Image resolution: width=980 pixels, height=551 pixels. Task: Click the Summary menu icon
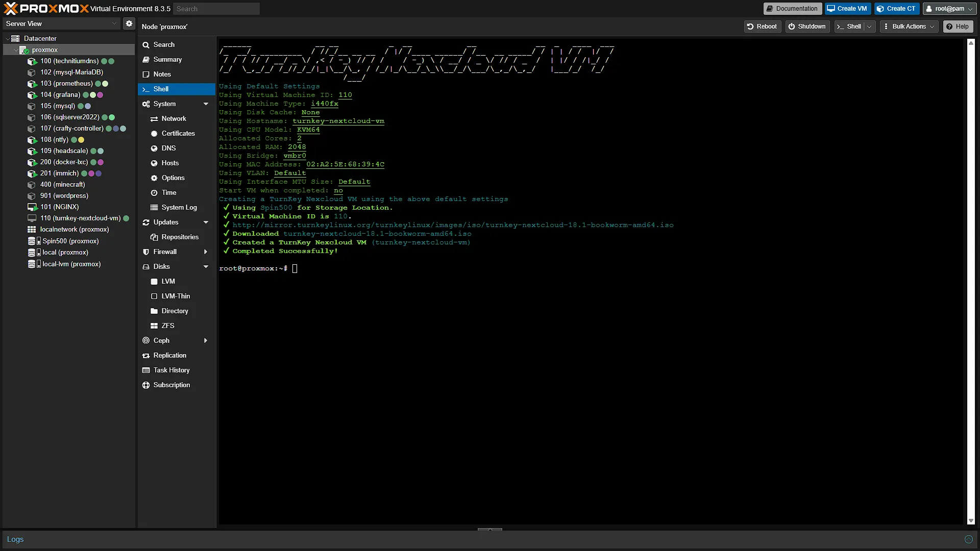click(146, 60)
